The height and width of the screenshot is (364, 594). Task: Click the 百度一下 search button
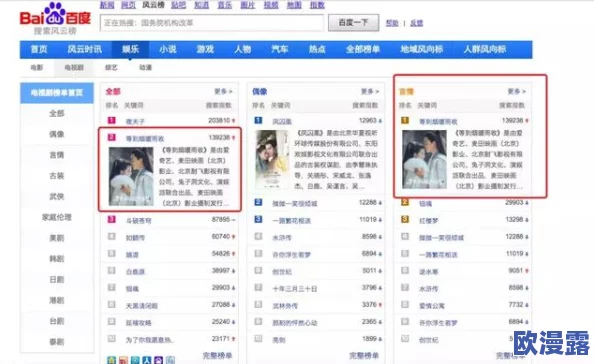tap(353, 23)
